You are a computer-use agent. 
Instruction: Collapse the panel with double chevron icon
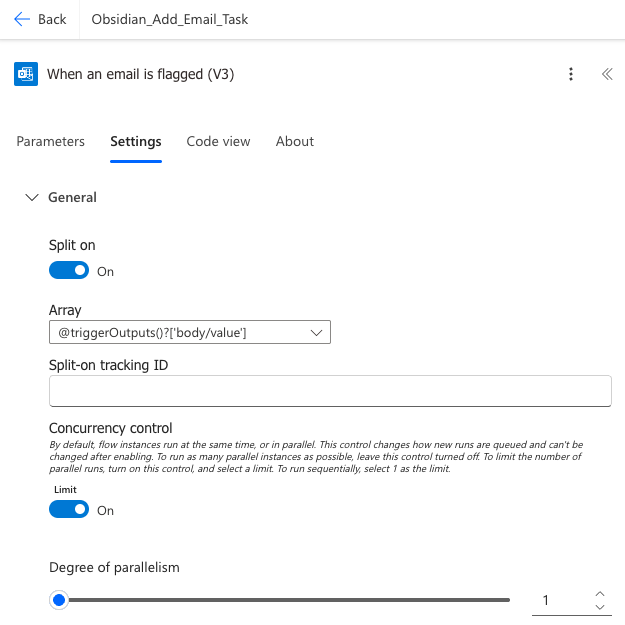click(606, 74)
